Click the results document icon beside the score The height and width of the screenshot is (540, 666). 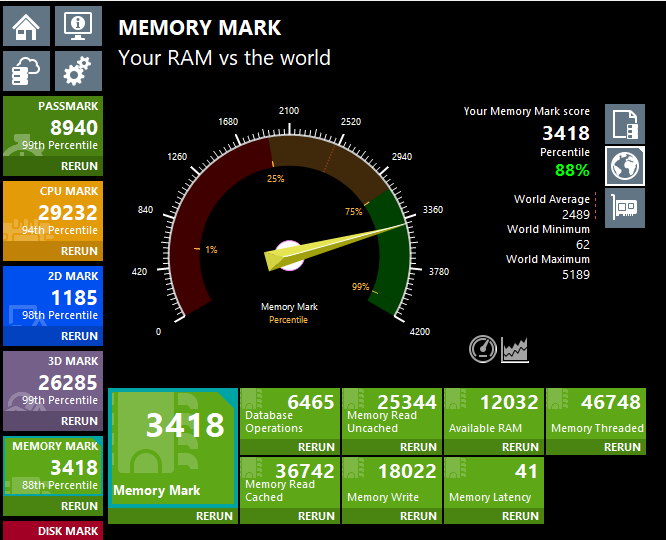[625, 124]
